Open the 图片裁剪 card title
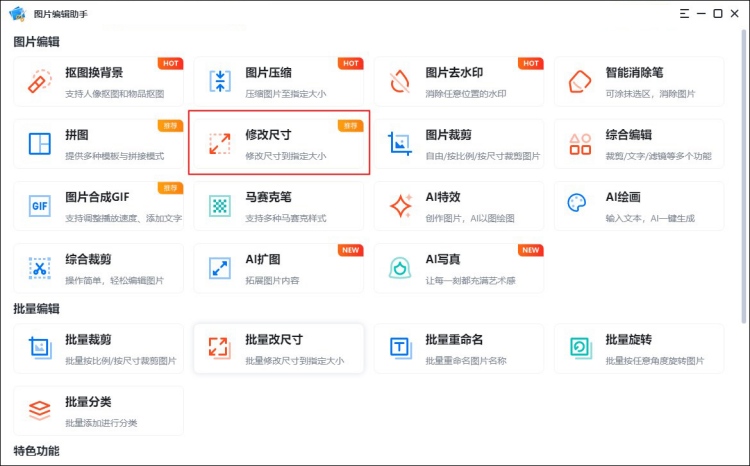Screen dimensions: 750x466 click(449, 135)
